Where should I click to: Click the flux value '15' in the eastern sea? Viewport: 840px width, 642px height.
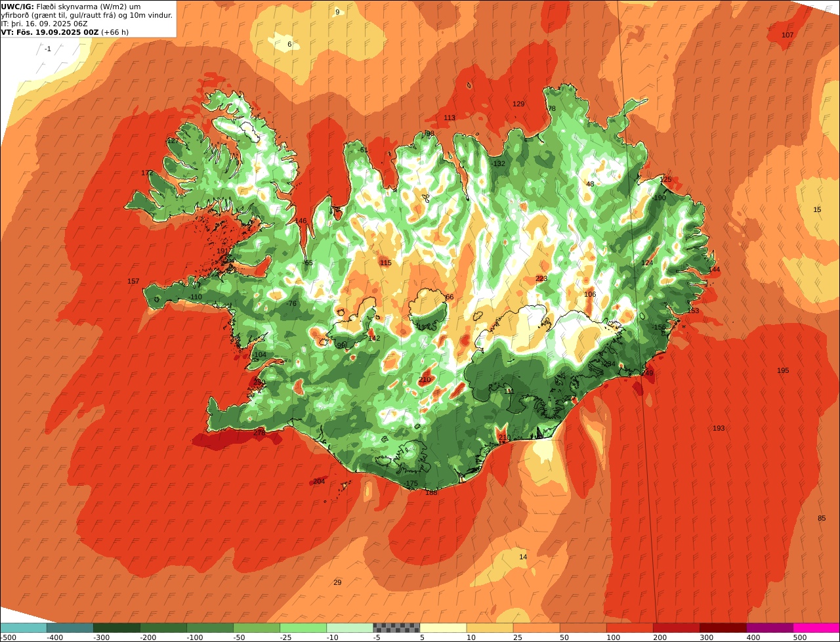pyautogui.click(x=817, y=209)
